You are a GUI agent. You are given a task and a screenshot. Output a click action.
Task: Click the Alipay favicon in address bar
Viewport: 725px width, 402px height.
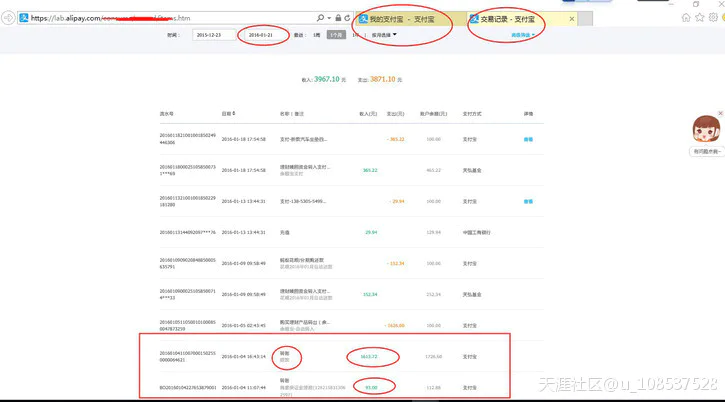click(24, 18)
